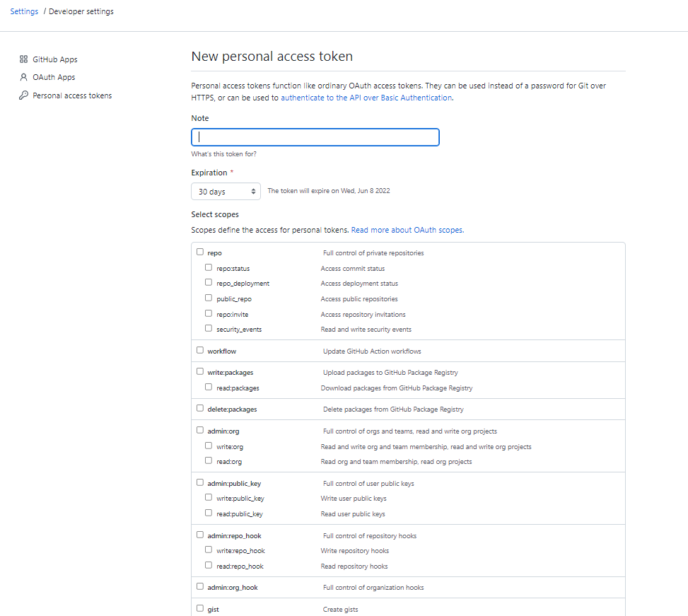Tick the write:packages scope checkbox
The width and height of the screenshot is (688, 616).
pos(200,371)
